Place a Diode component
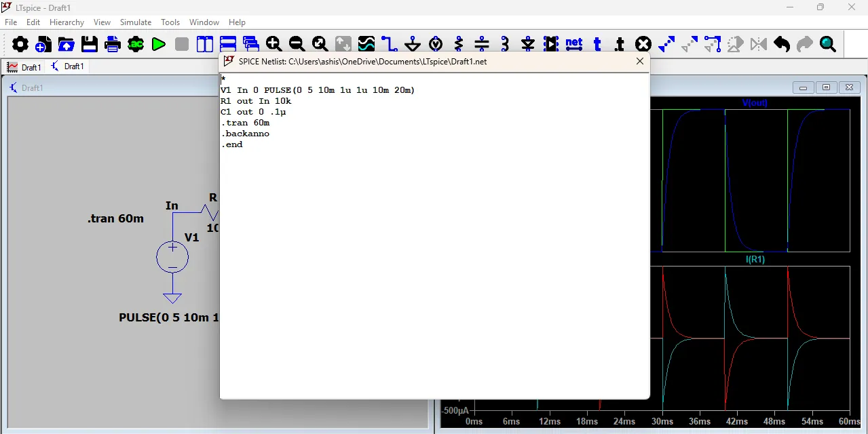Image resolution: width=868 pixels, height=434 pixels. coord(528,44)
